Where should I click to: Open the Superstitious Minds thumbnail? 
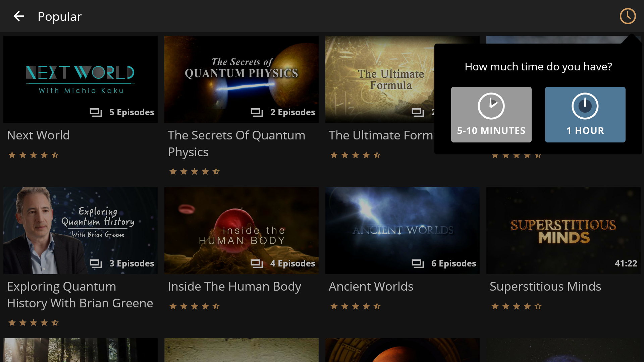click(x=563, y=231)
